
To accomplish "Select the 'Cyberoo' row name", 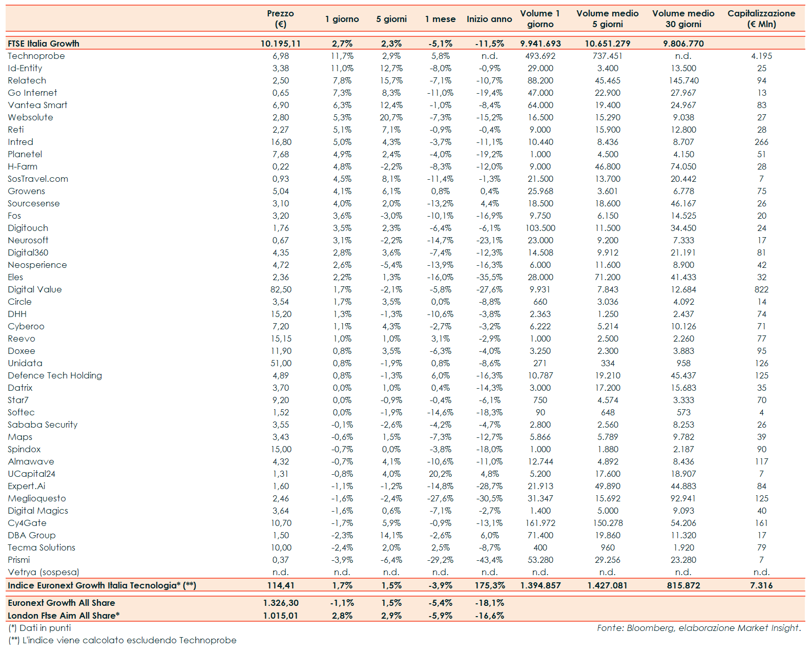I will pos(26,326).
